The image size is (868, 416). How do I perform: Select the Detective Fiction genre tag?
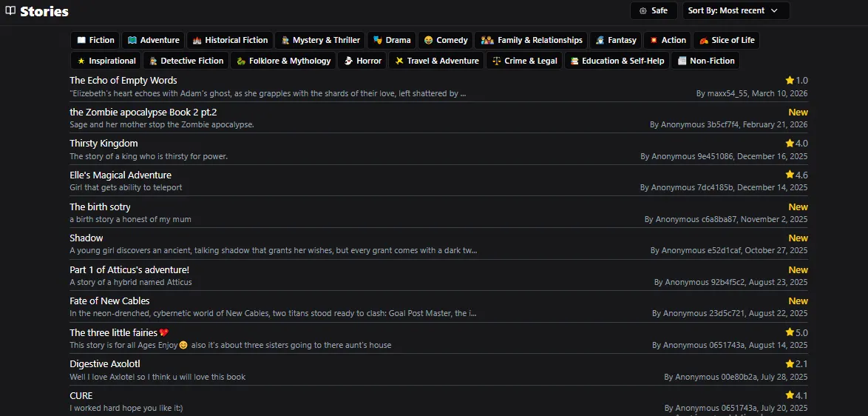click(186, 61)
